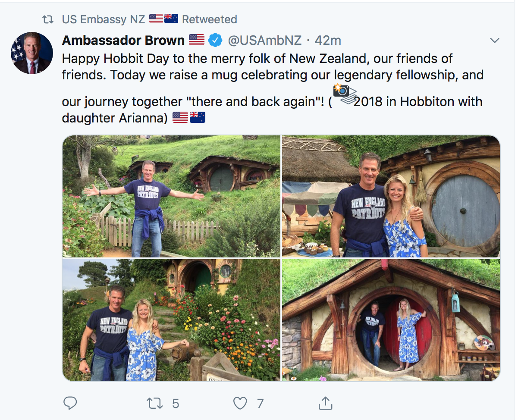
Task: Open the @USAmbNZ handle link
Action: pos(265,41)
